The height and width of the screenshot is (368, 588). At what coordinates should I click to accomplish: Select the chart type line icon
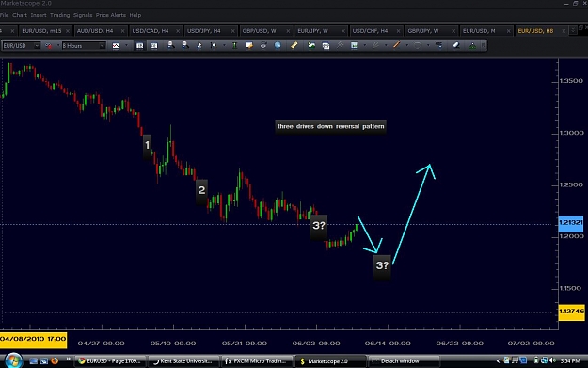coord(116,46)
